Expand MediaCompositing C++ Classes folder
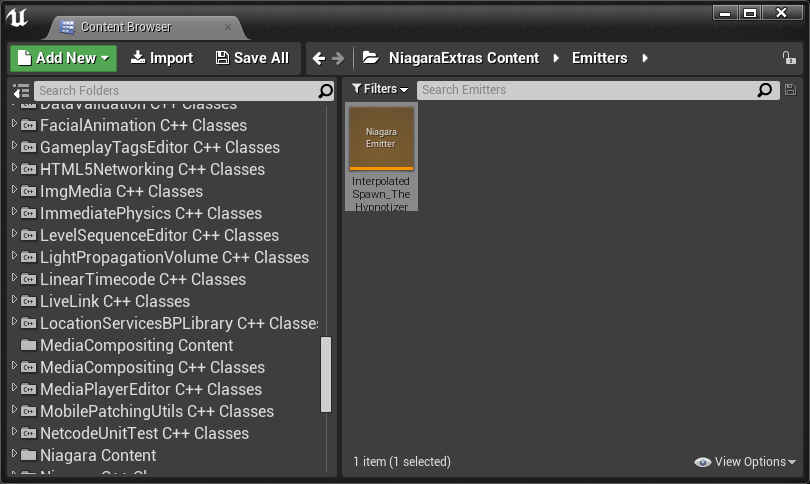Viewport: 810px width, 484px height. pyautogui.click(x=14, y=365)
